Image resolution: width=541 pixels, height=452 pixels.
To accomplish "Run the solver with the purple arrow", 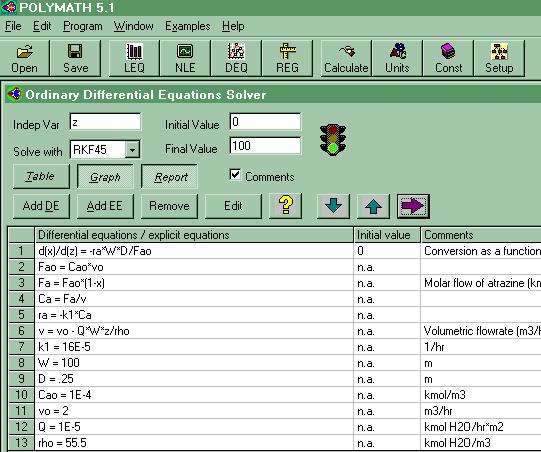I will point(413,206).
